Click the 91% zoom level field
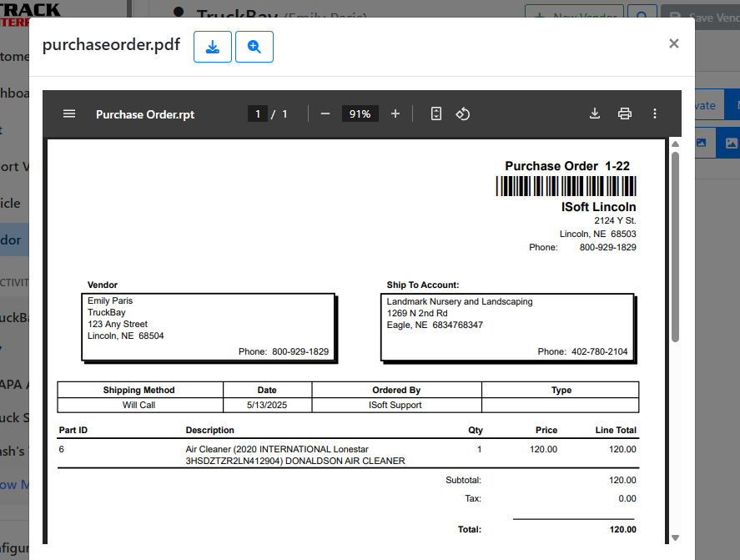The height and width of the screenshot is (560, 740). tap(360, 114)
